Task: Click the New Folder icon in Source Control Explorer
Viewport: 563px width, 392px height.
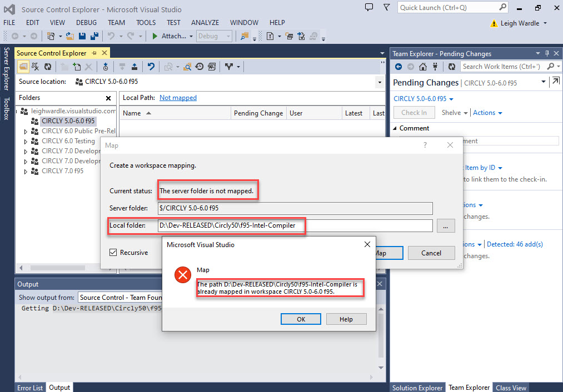Action: click(65, 67)
